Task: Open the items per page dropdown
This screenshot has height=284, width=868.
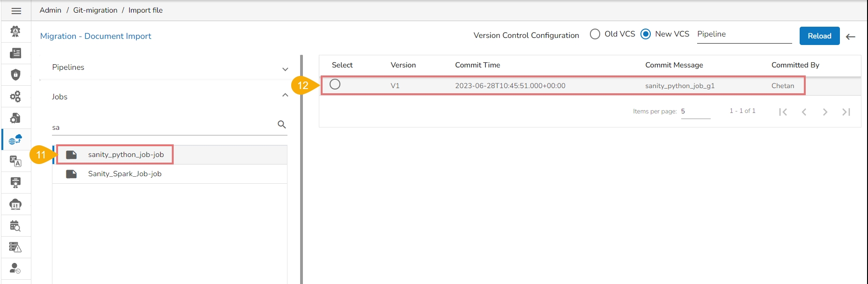Action: pyautogui.click(x=695, y=112)
